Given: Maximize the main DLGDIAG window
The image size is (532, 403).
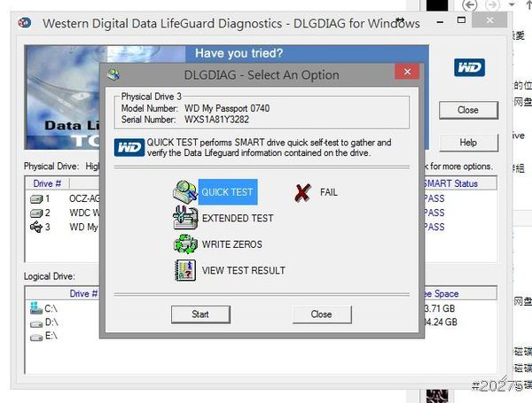Looking at the screenshot, I should 461,20.
